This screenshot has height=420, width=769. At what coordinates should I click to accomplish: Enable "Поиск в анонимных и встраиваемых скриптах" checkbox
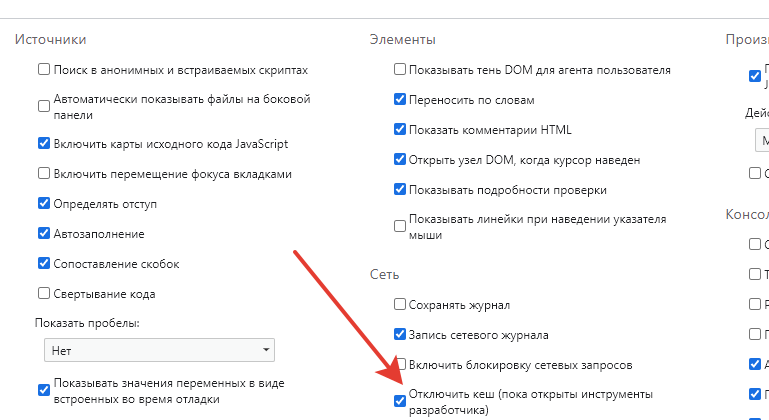44,70
